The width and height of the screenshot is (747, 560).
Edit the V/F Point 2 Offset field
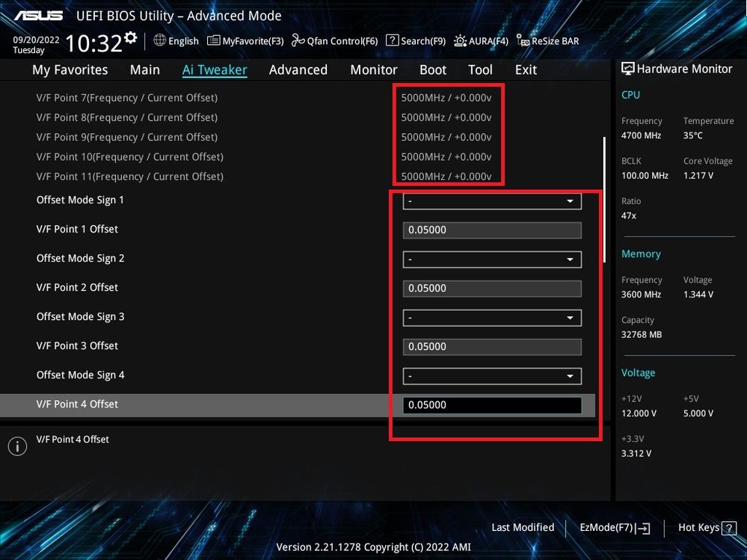point(492,289)
